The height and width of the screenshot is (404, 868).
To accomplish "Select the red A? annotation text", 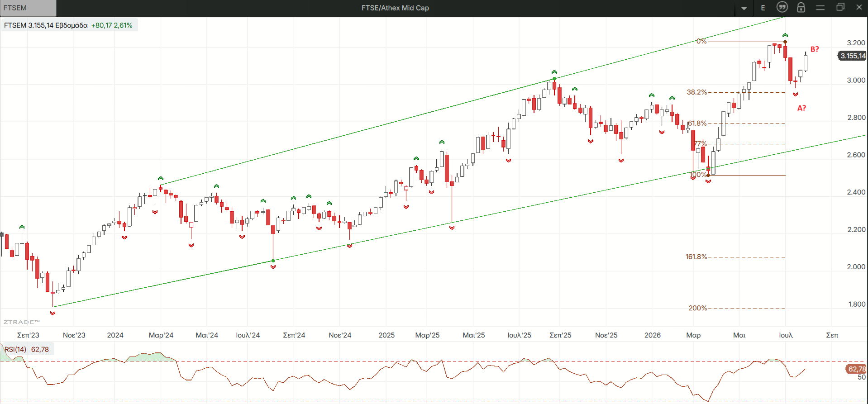I will (801, 108).
